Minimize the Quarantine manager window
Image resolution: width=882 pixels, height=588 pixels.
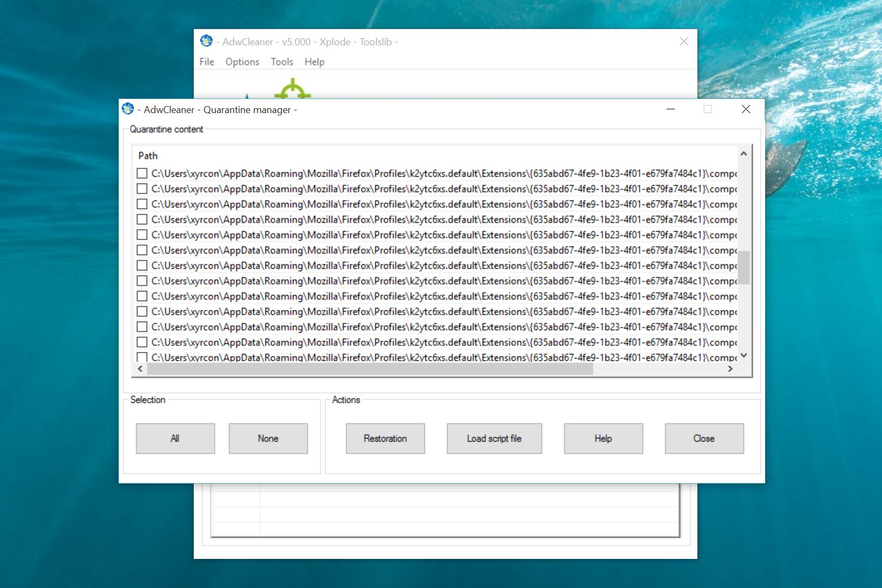(x=670, y=109)
